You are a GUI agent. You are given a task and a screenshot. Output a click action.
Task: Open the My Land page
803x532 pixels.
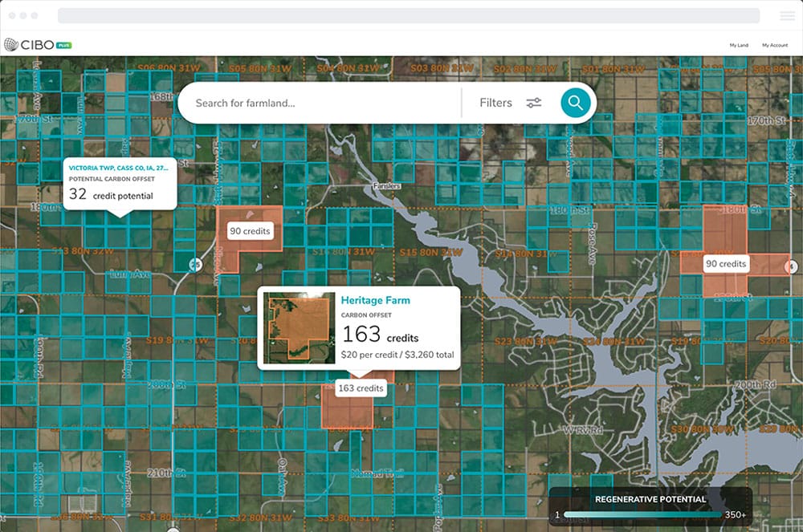[739, 46]
